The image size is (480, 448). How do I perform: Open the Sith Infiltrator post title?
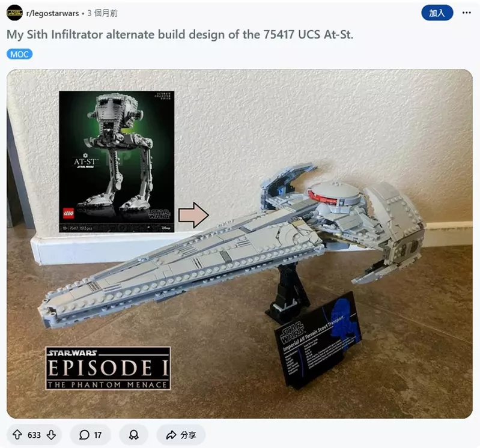coord(180,35)
